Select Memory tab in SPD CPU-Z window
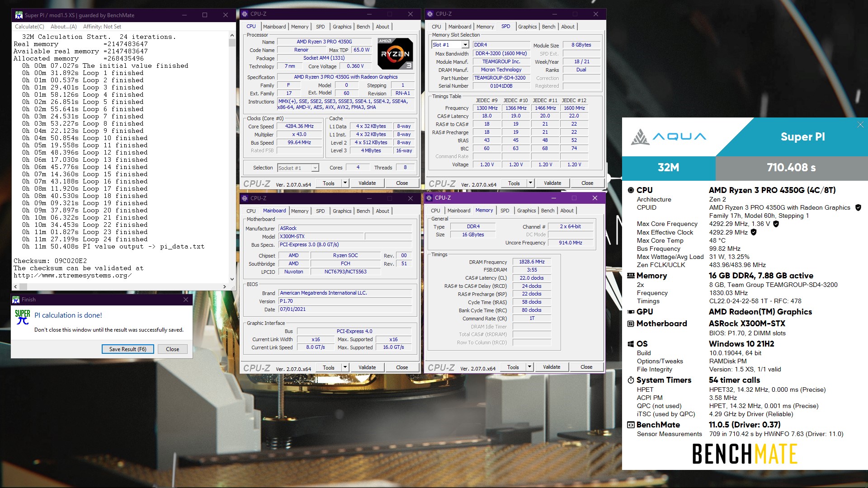The height and width of the screenshot is (488, 868). click(485, 27)
